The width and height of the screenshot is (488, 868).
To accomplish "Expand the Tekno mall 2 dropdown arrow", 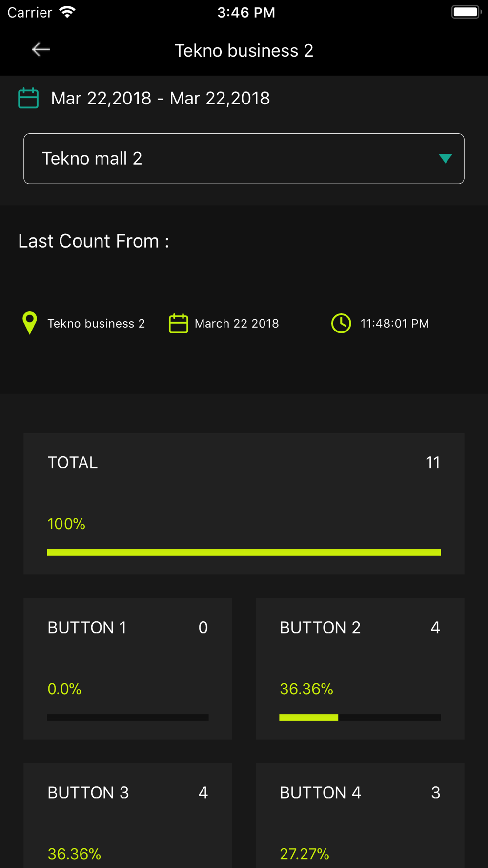I will pos(445,159).
